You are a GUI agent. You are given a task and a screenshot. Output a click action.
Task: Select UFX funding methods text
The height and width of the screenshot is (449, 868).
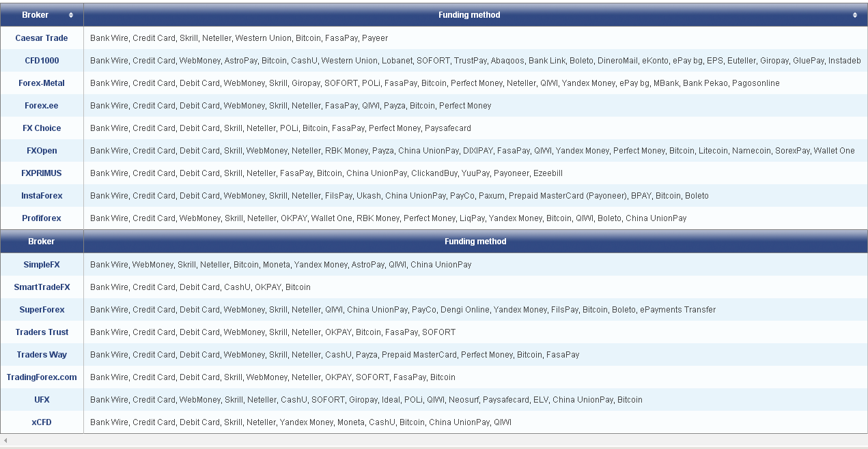coord(366,400)
